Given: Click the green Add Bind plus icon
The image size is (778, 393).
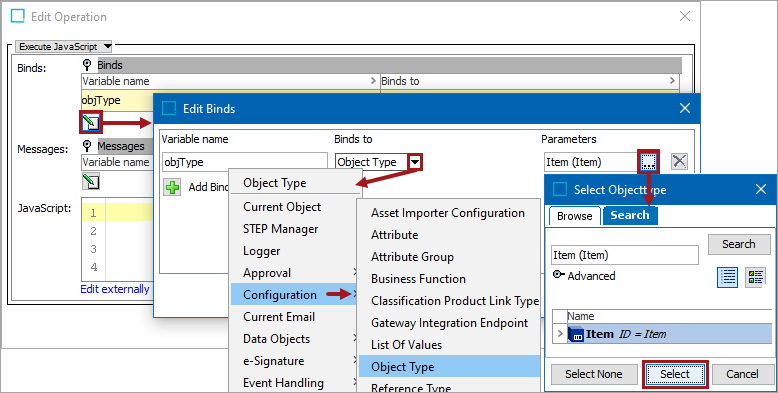Looking at the screenshot, I should [172, 188].
